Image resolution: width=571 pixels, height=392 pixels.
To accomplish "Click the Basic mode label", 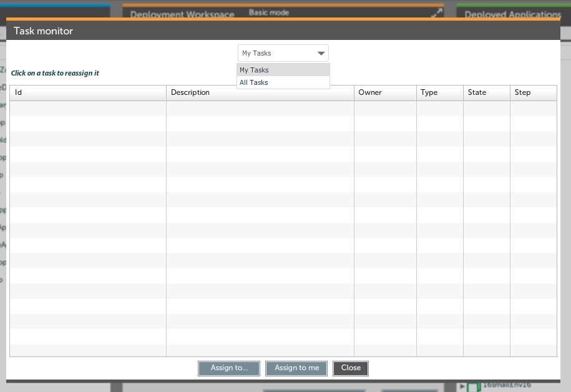I will pyautogui.click(x=269, y=12).
